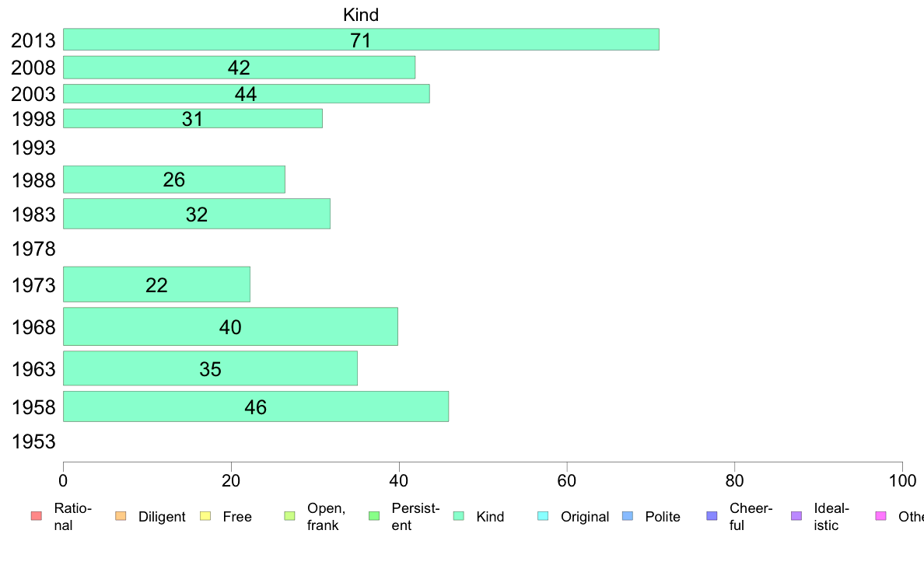Select the Diligent legend swatch
Viewport: 924px width, 572px height.
(x=121, y=516)
